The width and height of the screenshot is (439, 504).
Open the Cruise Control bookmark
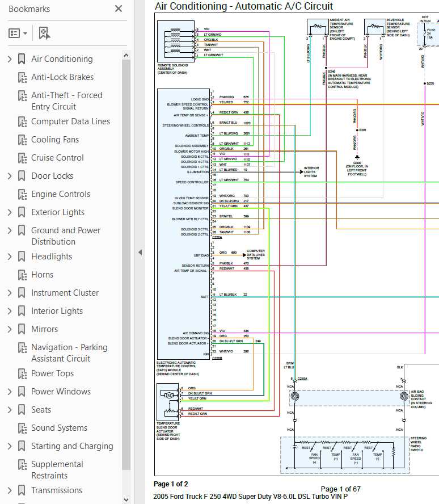coord(57,158)
